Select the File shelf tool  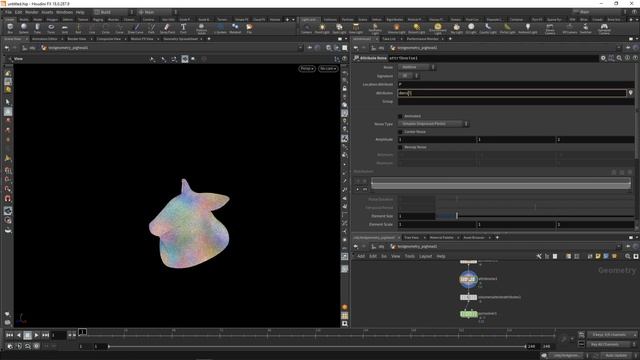(249, 28)
